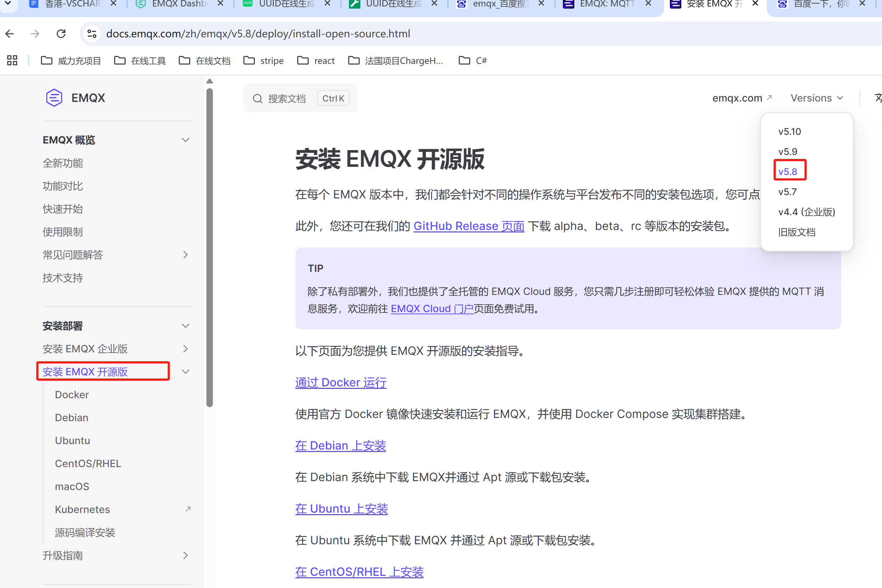Viewport: 882px width, 588px height.
Task: Expand the 升级指南 section
Action: [185, 555]
